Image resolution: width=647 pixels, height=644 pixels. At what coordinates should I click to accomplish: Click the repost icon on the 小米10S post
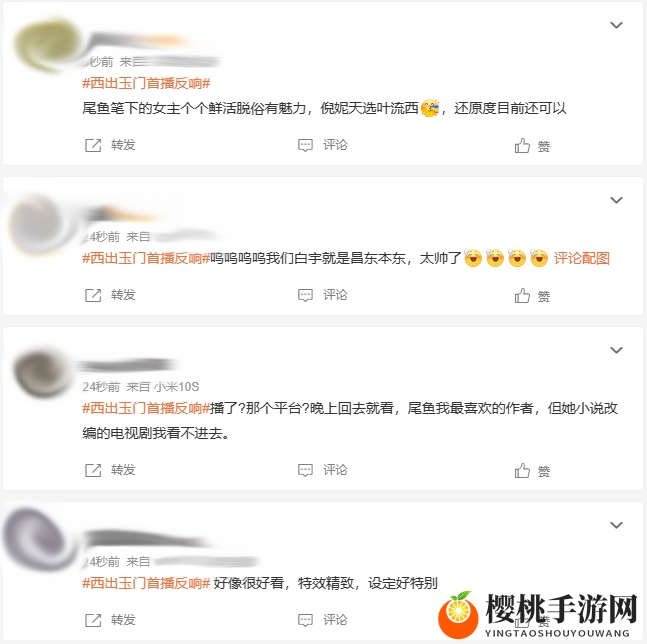93,470
